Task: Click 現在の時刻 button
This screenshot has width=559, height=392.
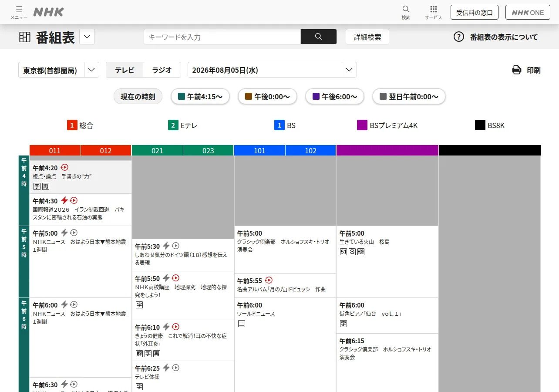Action: [x=138, y=97]
